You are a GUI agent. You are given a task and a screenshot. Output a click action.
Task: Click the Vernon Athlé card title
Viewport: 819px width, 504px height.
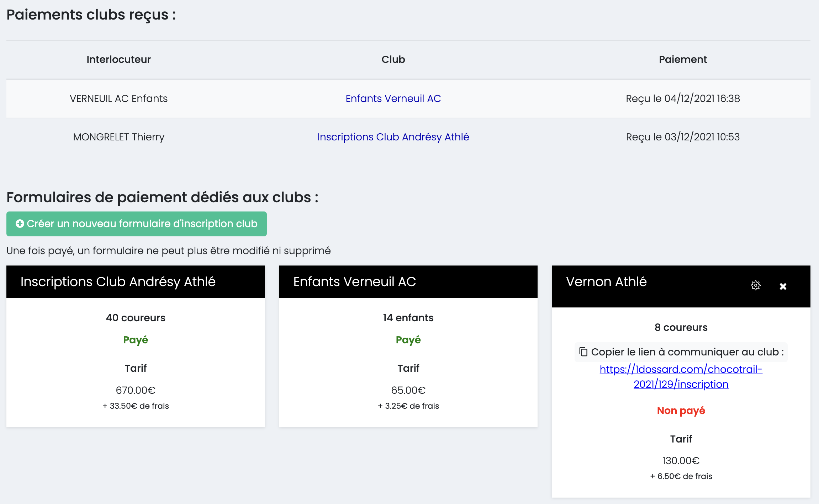coord(606,282)
